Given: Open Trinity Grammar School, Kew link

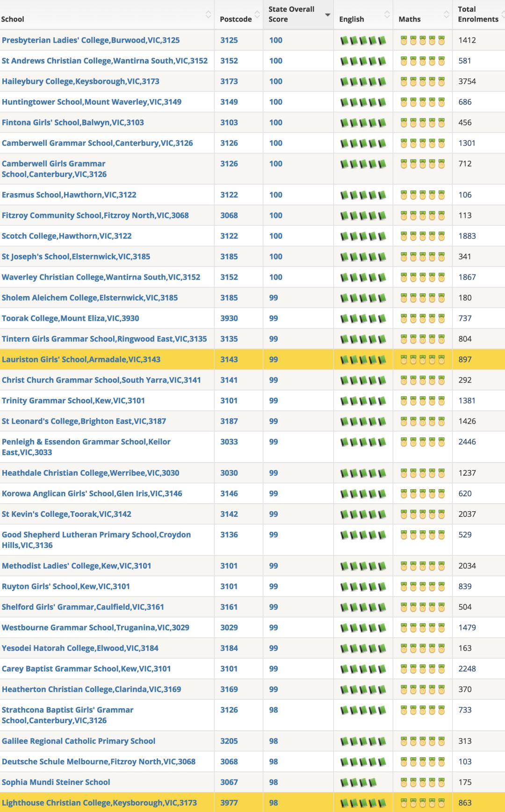Looking at the screenshot, I should (73, 400).
